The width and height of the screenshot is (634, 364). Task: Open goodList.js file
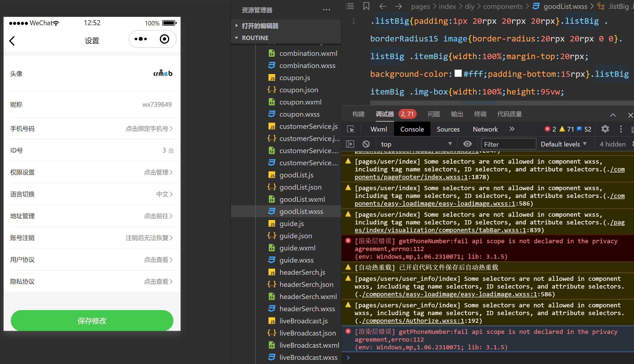296,175
